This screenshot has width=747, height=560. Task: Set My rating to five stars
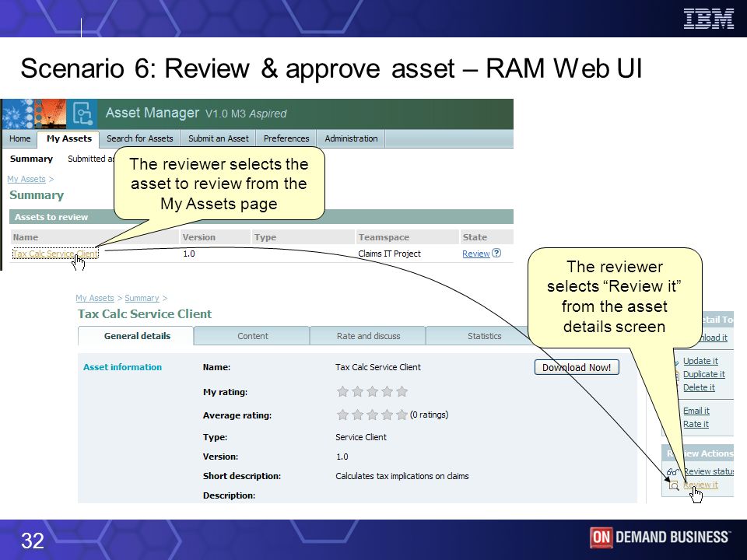(x=402, y=391)
